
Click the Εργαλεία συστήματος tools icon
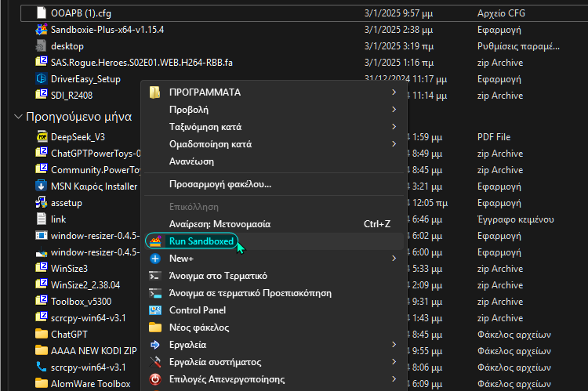pos(155,362)
